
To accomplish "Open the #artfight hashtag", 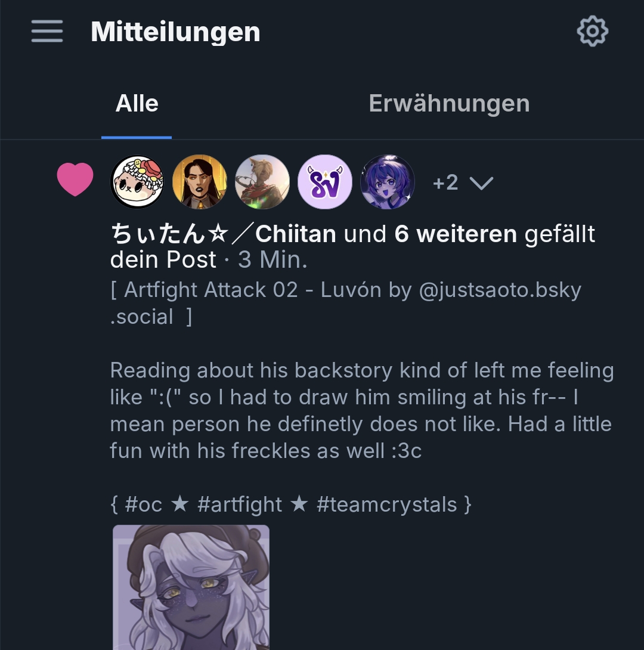I will pos(239,504).
